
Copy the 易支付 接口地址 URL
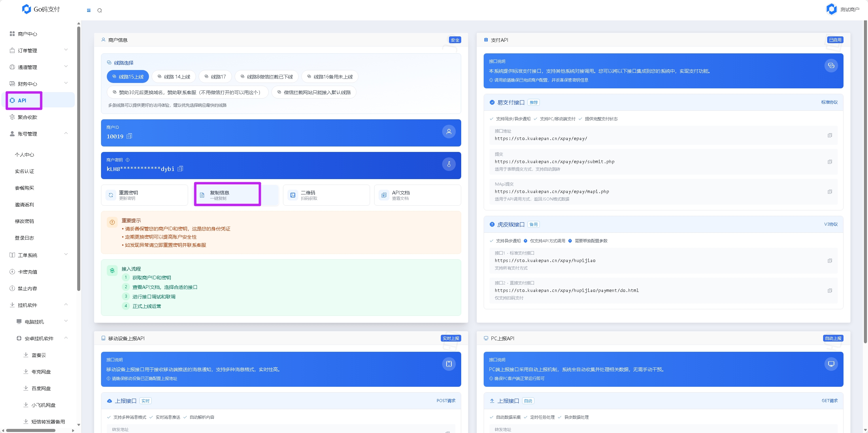tap(830, 135)
